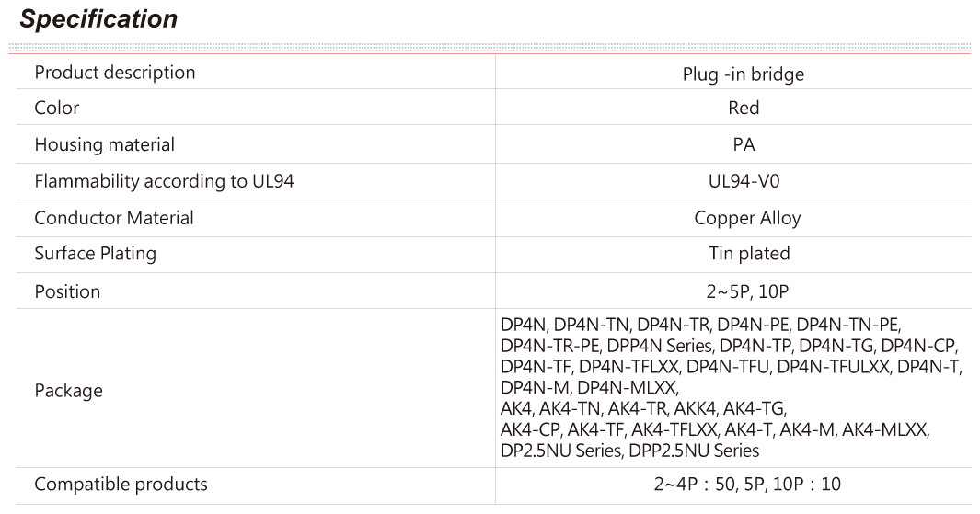
Task: Click the 'UL94-V0' value
Action: [744, 181]
